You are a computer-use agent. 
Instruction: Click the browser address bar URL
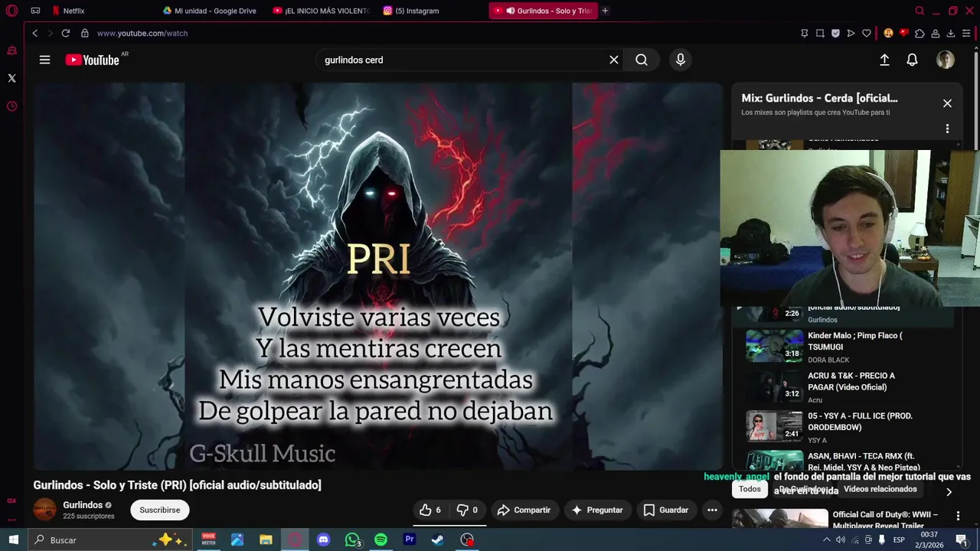click(142, 33)
